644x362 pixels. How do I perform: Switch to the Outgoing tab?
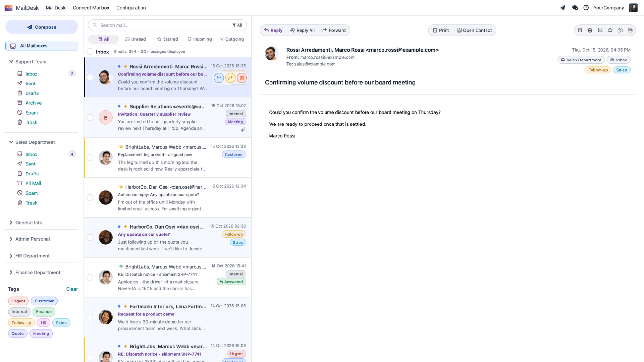pos(232,39)
